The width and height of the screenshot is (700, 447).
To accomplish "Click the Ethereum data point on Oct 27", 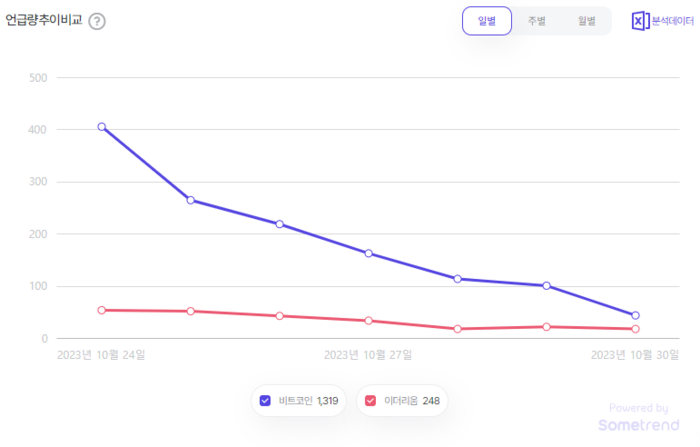I will 369,321.
